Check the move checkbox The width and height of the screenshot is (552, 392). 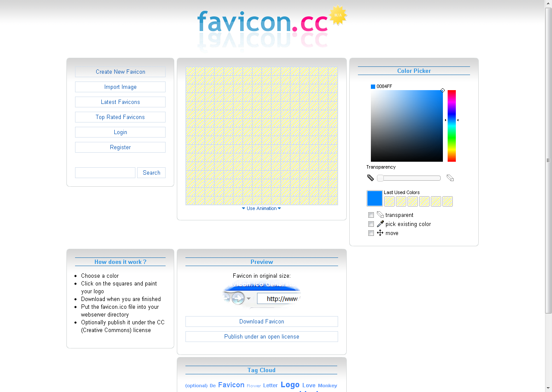371,233
